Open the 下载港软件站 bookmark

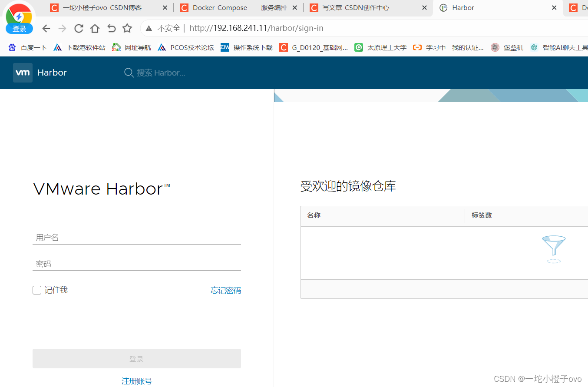[79, 47]
